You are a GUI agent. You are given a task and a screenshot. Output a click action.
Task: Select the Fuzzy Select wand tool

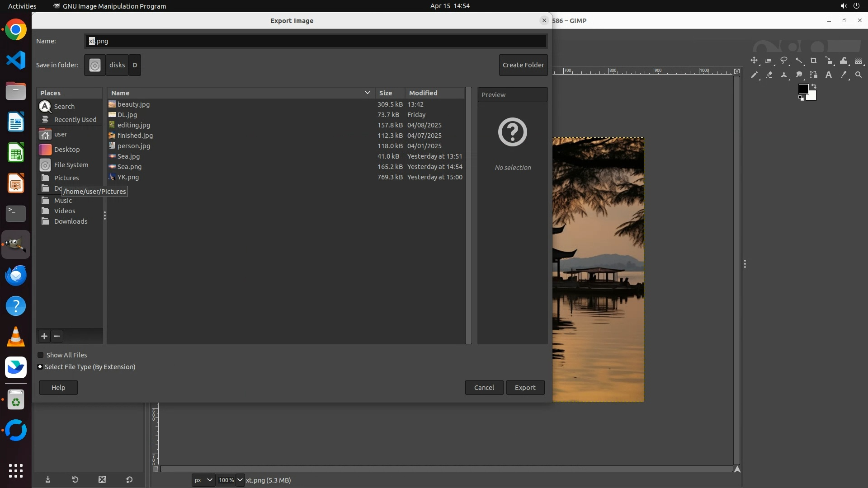click(x=799, y=61)
